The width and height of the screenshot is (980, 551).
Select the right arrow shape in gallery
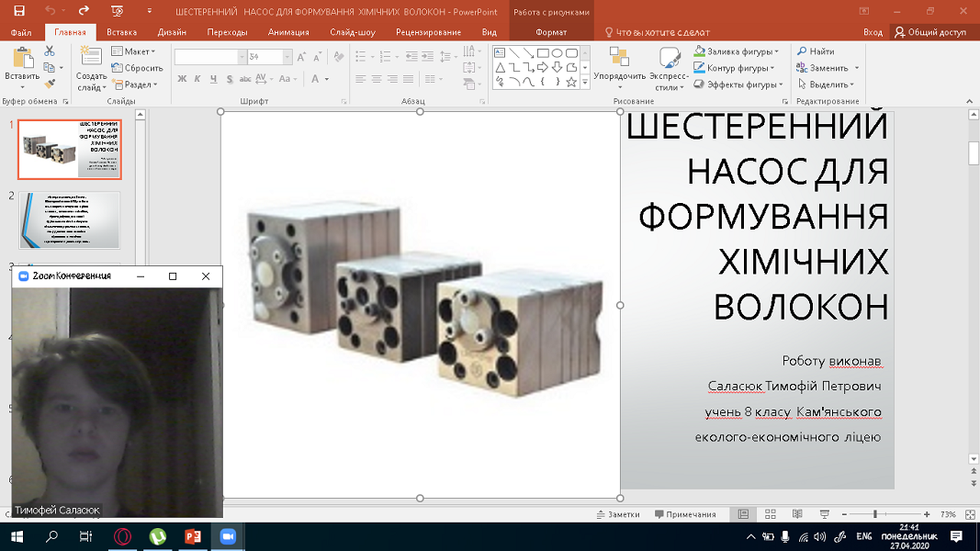tap(543, 67)
